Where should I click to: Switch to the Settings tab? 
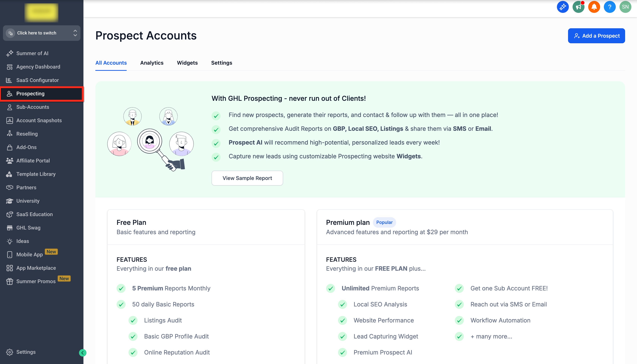(x=222, y=63)
